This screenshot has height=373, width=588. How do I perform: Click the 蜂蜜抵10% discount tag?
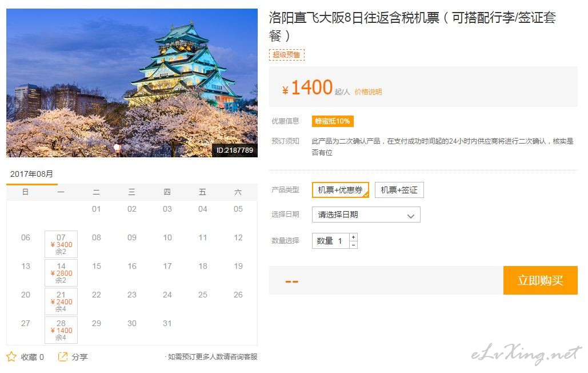[x=333, y=121]
